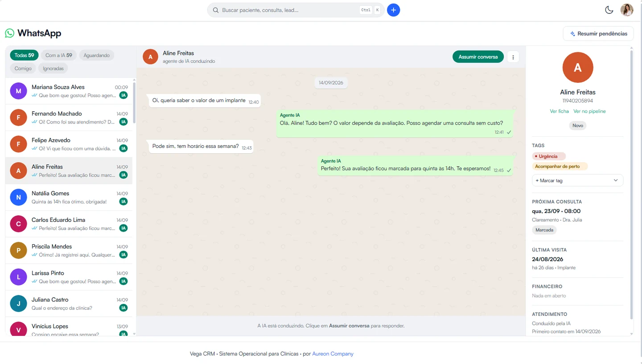The width and height of the screenshot is (642, 364).
Task: Open Juliana Castro conversation
Action: 69,303
